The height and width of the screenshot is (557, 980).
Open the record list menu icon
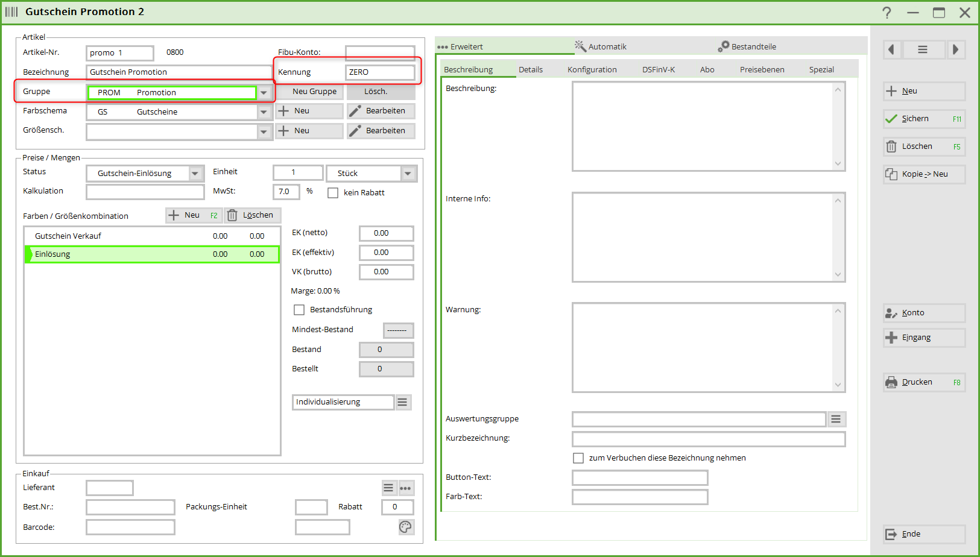[x=923, y=49]
